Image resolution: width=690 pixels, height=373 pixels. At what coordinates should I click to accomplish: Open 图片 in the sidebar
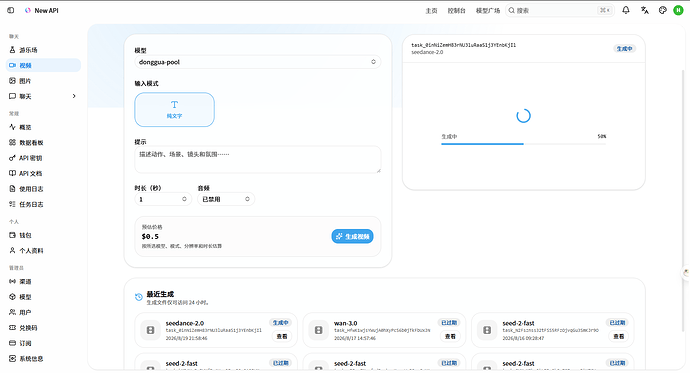tap(43, 80)
